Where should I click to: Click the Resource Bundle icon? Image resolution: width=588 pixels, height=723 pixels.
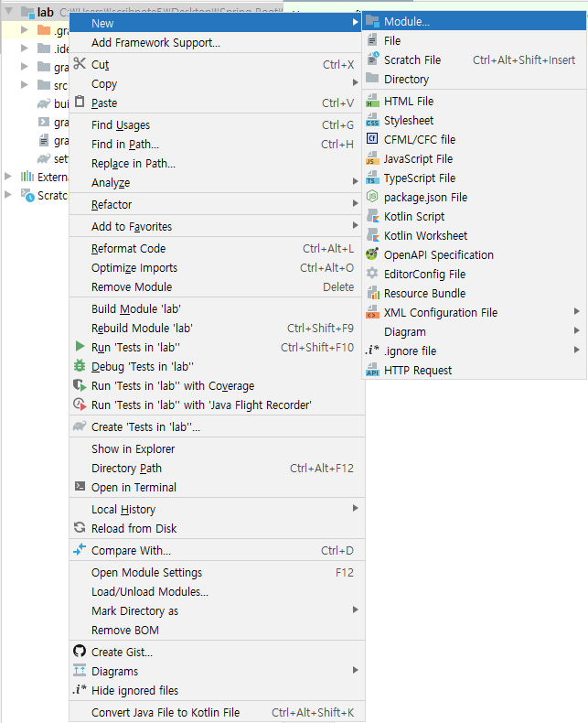[372, 294]
